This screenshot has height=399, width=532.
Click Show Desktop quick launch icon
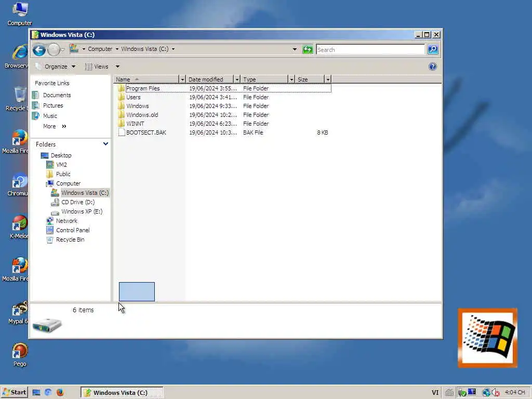[x=36, y=393]
